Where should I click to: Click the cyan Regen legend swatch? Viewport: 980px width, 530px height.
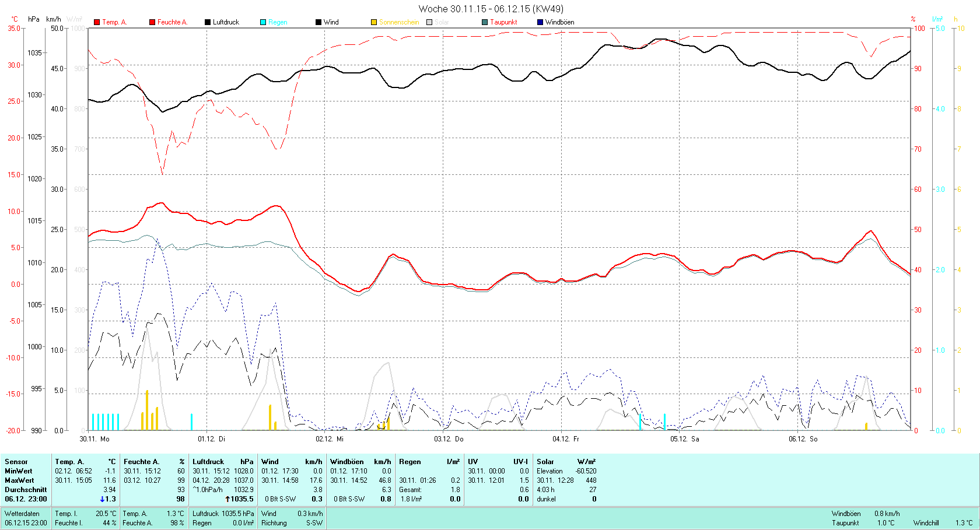[263, 22]
